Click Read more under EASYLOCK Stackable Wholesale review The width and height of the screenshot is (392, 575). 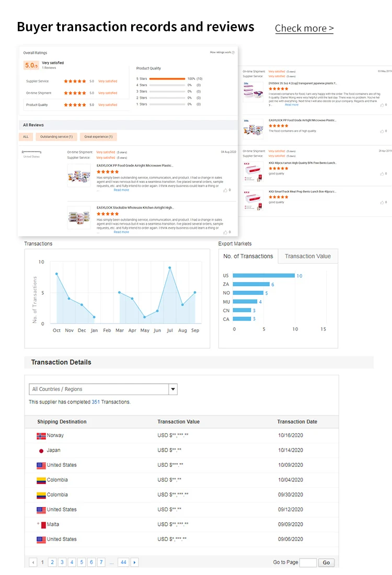[x=121, y=232]
